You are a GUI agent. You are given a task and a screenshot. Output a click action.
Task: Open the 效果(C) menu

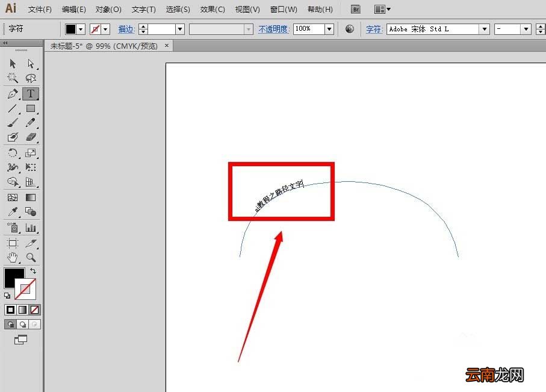coord(213,10)
